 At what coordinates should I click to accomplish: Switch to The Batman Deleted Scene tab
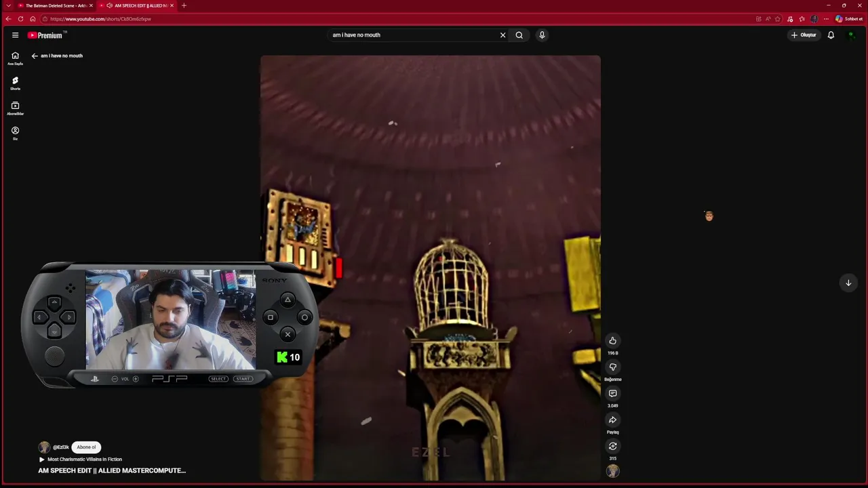pos(56,5)
